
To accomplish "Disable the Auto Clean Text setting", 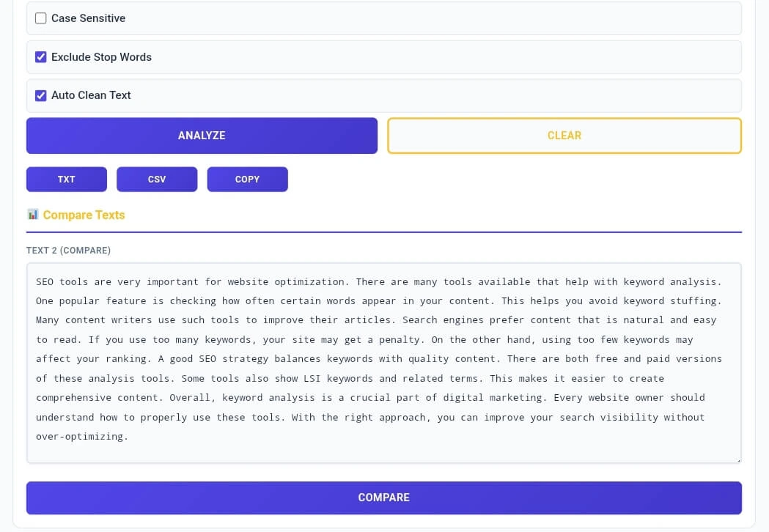I will click(x=40, y=95).
